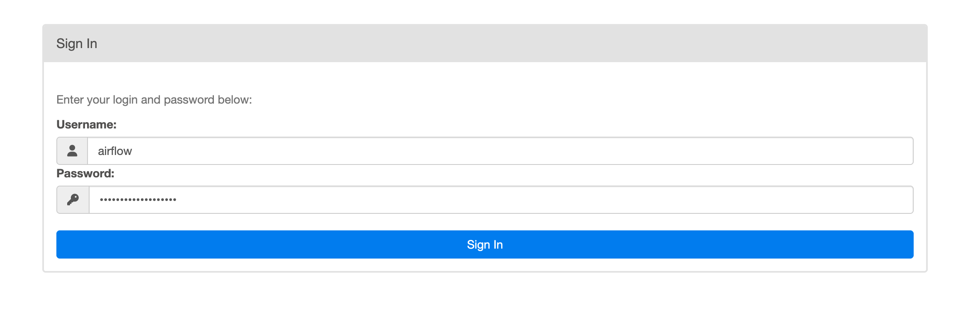Screen dimensions: 980x329
Task: Focus the Password input field
Action: (501, 200)
